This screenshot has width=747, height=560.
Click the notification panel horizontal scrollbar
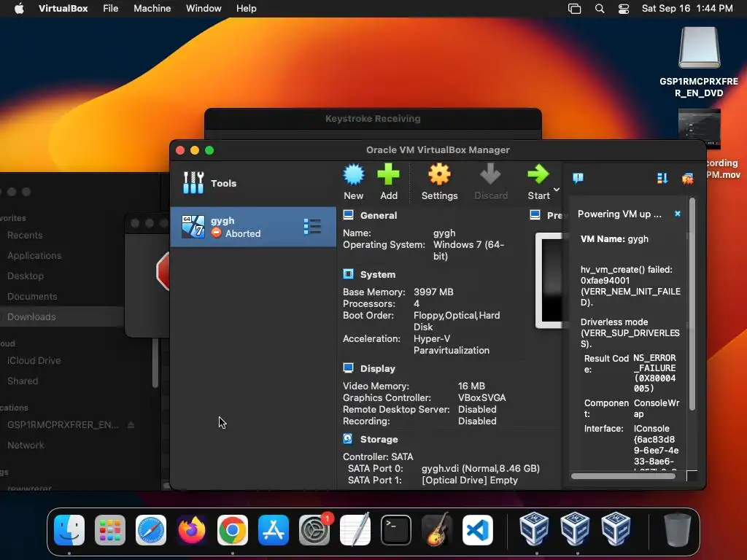623,476
